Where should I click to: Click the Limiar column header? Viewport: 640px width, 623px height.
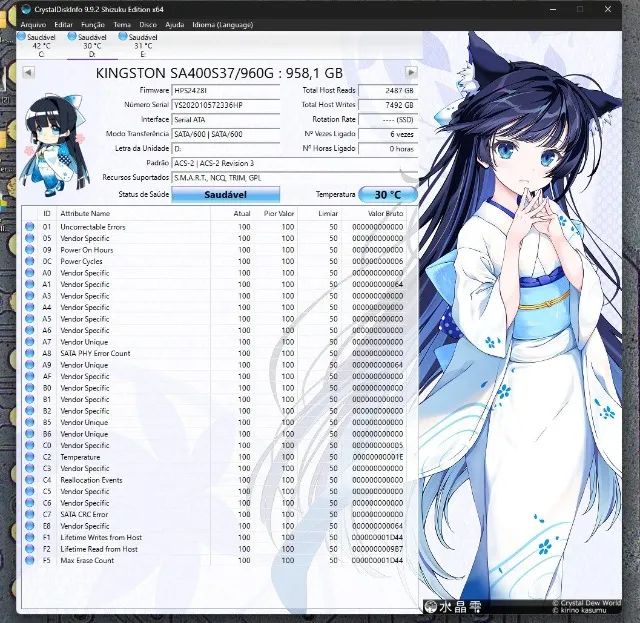click(328, 214)
